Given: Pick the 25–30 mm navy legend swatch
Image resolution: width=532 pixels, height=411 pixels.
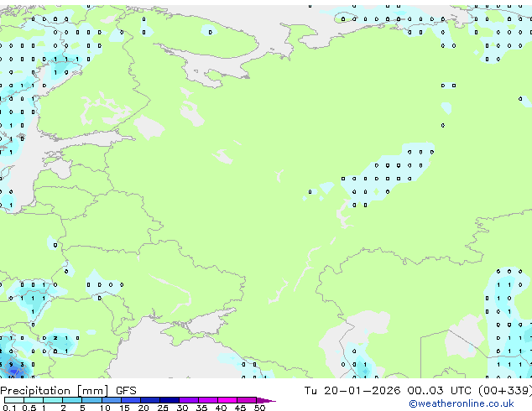Looking at the screenshot, I should (170, 400).
